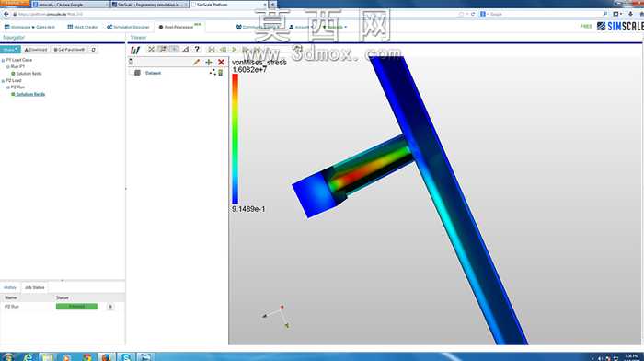Open a new browser tab with plus button
Screen dimensions: 644x361
[272, 4]
